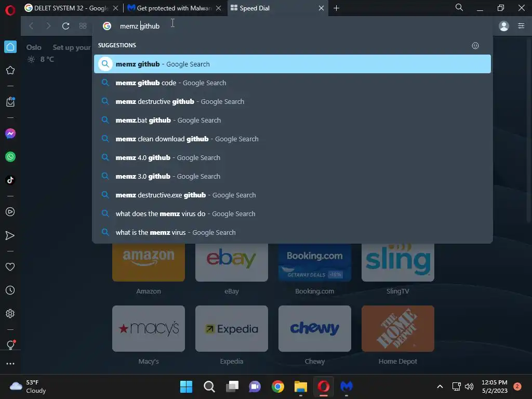Open the profile account icon
This screenshot has height=399, width=532.
coord(504,26)
